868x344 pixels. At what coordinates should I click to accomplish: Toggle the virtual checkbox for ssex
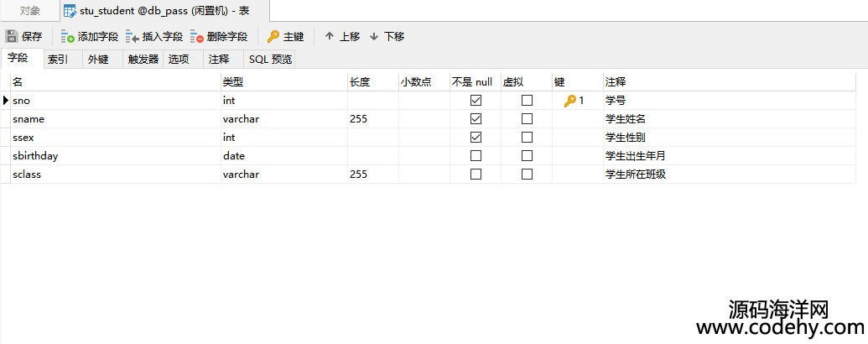pyautogui.click(x=527, y=137)
